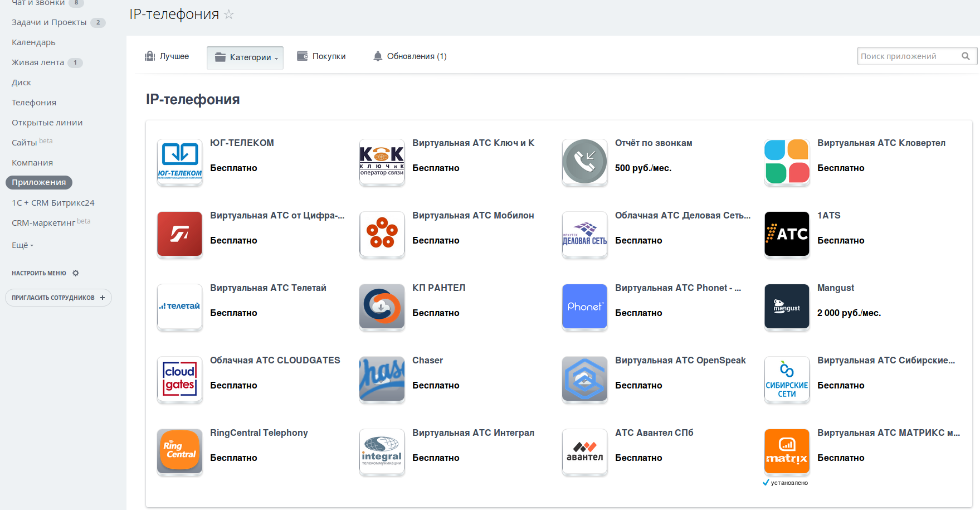Open the Сибирские Сети app icon
980x510 pixels.
[x=787, y=379]
